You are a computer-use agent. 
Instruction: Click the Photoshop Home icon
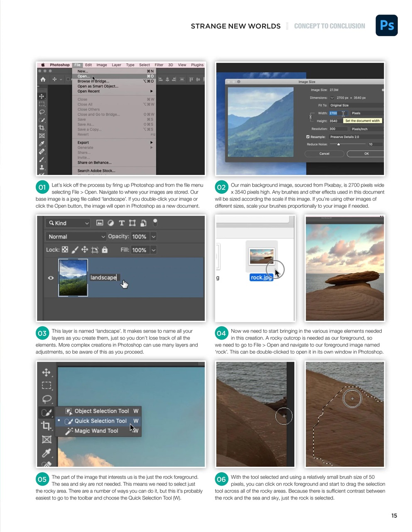(x=43, y=79)
